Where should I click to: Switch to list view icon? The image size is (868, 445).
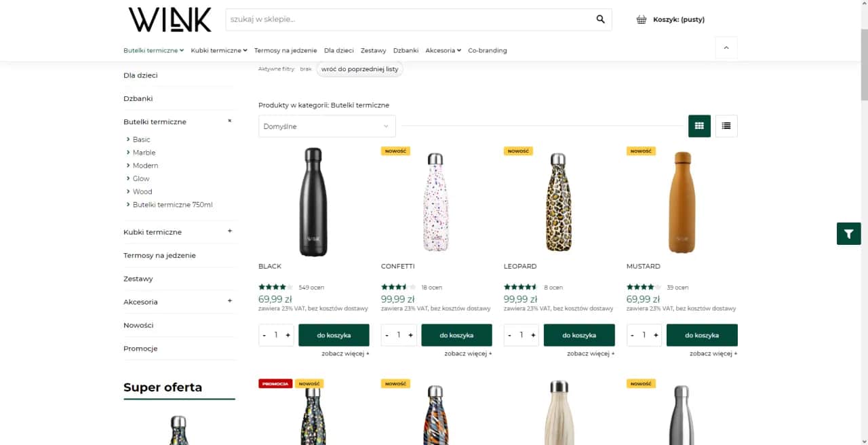(x=726, y=125)
